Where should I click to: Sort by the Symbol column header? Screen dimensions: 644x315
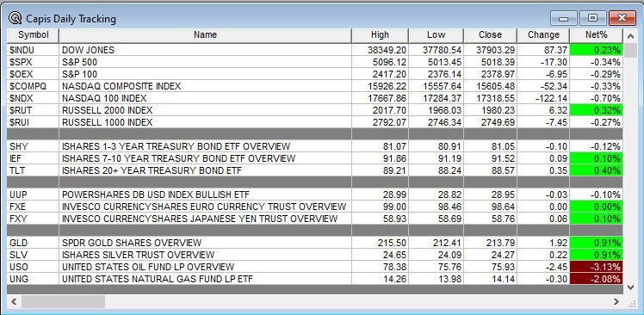[34, 35]
